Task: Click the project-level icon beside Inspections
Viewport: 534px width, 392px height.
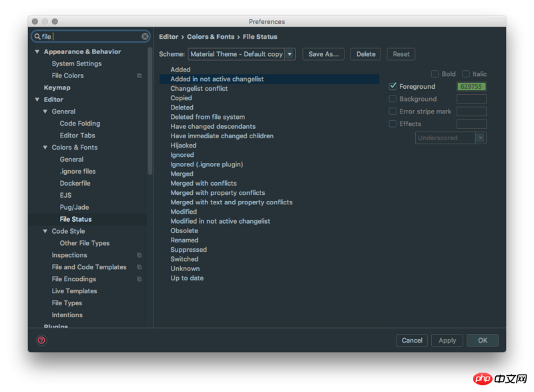Action: tap(140, 255)
